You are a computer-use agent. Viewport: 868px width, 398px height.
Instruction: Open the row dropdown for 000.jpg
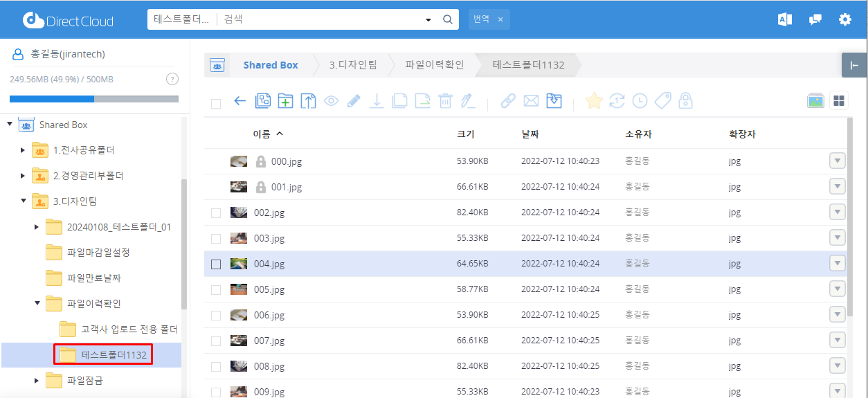pos(837,161)
